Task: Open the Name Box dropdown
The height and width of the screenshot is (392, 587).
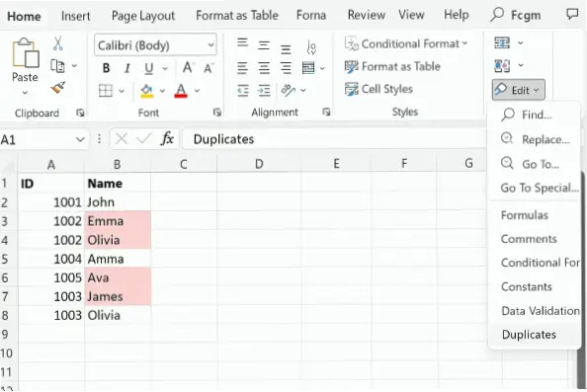Action: coord(80,139)
